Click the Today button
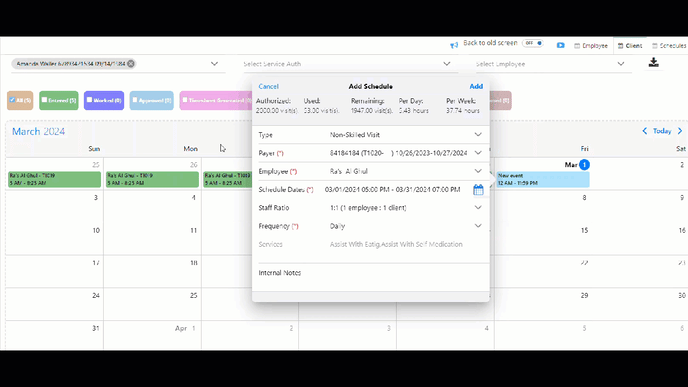The width and height of the screenshot is (688, 387). pos(662,131)
